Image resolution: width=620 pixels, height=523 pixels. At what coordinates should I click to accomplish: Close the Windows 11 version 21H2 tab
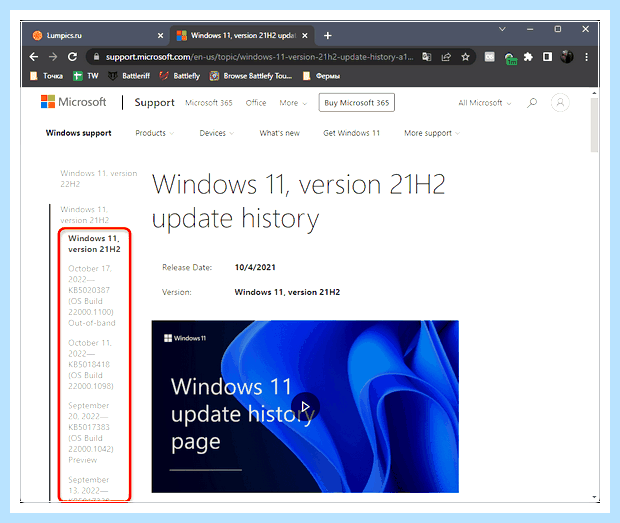[305, 36]
